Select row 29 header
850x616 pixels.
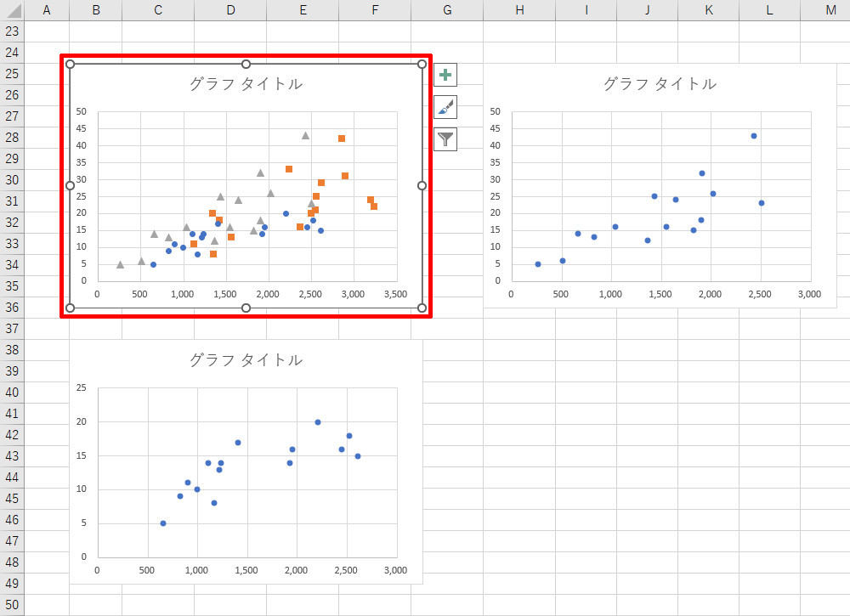(12, 159)
